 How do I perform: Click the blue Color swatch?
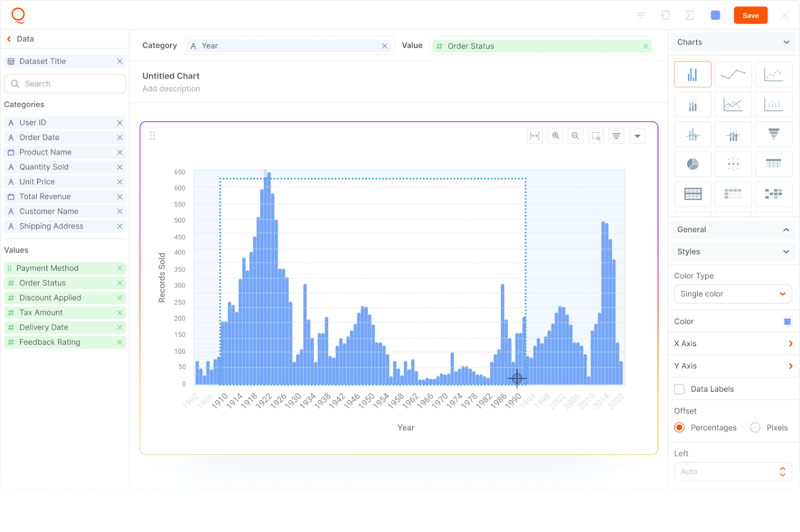tap(787, 322)
